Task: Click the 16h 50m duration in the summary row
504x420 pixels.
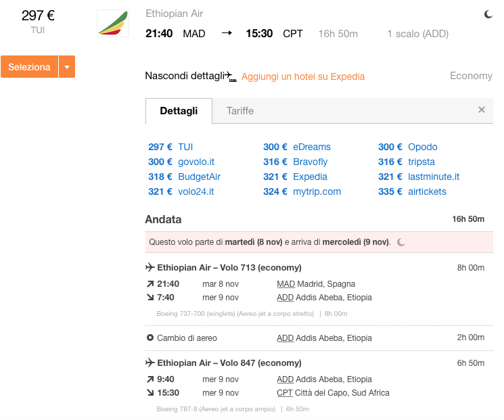Action: click(x=338, y=34)
